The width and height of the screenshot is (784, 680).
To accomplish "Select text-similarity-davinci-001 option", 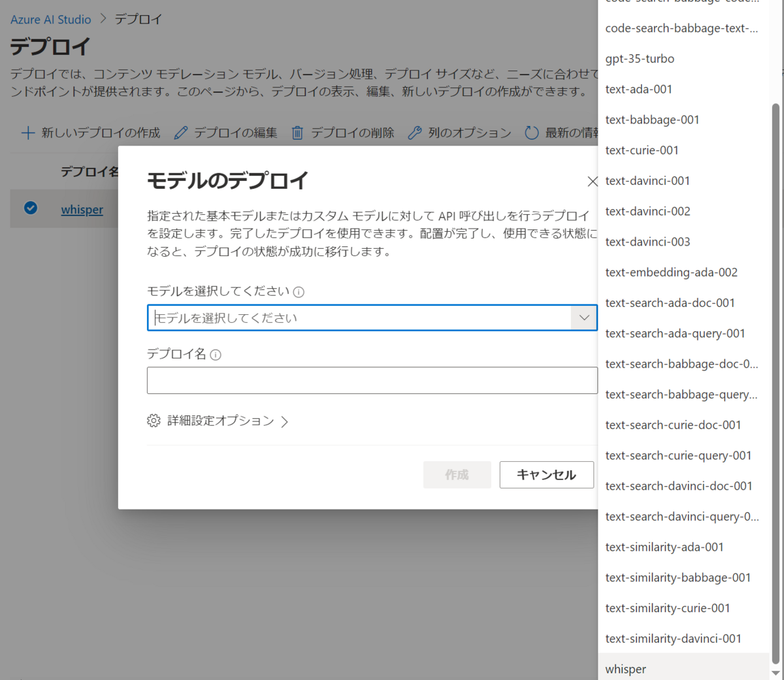I will pos(683,638).
